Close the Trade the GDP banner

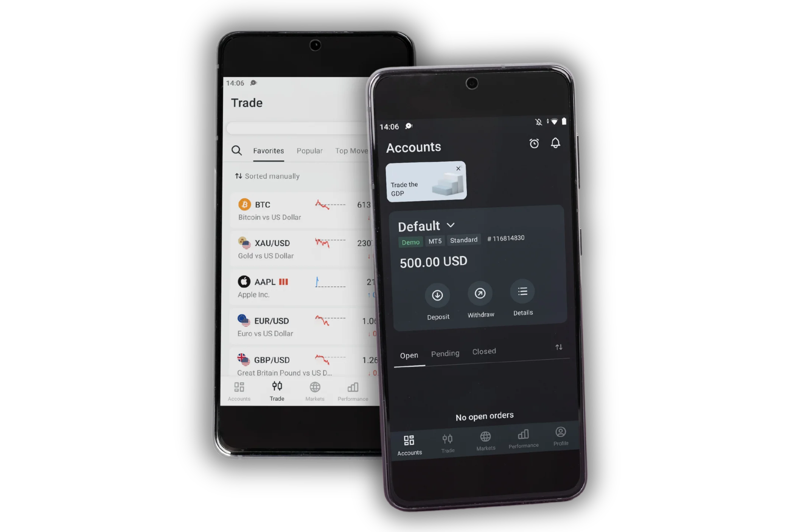pos(458,169)
